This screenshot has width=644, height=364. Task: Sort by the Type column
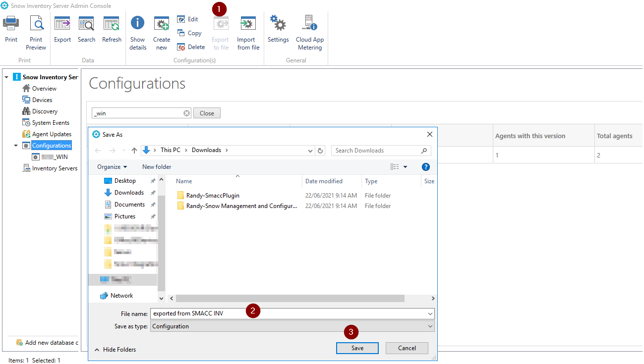coord(371,181)
